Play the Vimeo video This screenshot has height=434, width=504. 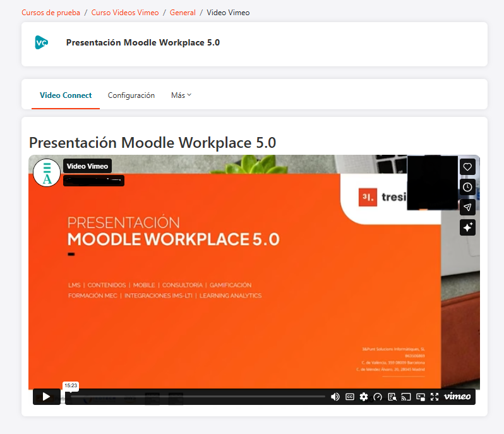pos(47,396)
